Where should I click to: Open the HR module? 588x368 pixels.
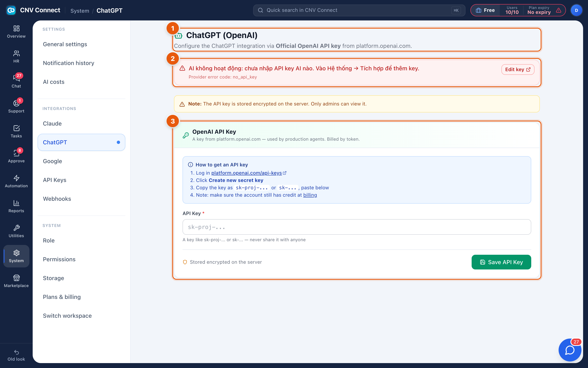coord(16,57)
